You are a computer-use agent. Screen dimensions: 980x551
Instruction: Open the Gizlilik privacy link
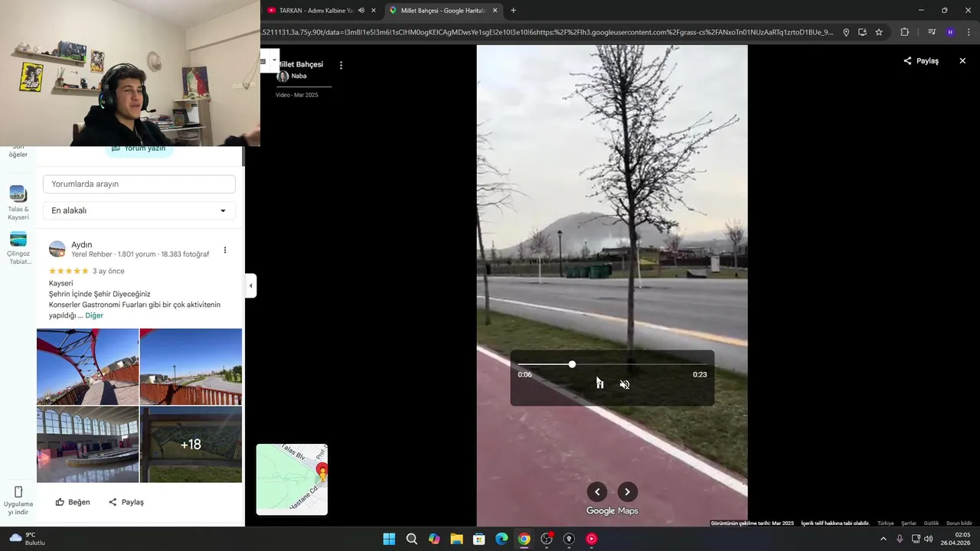[x=931, y=523]
